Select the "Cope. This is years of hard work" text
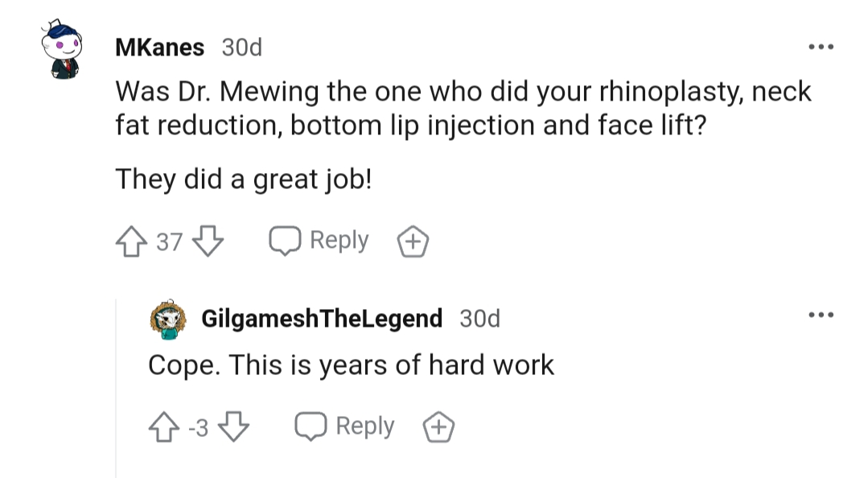The width and height of the screenshot is (868, 478). click(x=351, y=365)
